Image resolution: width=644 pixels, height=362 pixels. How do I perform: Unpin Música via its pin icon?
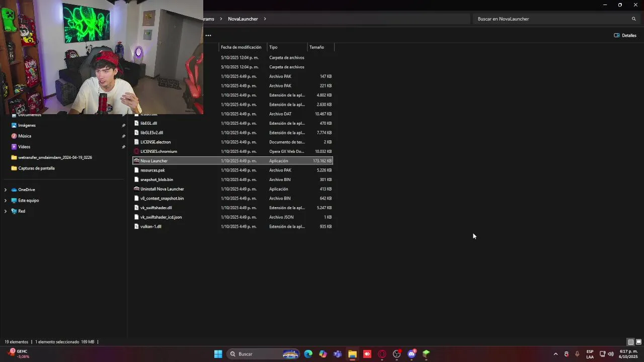coord(123,136)
